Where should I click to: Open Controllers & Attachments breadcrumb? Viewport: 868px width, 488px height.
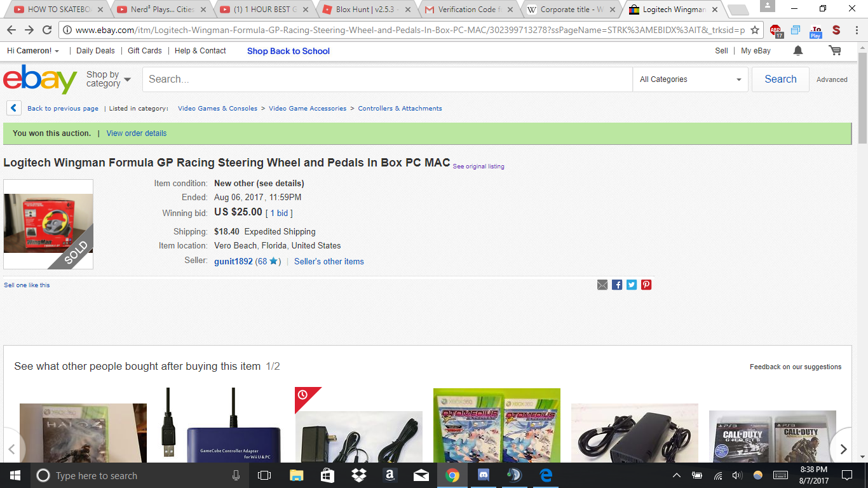pos(400,109)
